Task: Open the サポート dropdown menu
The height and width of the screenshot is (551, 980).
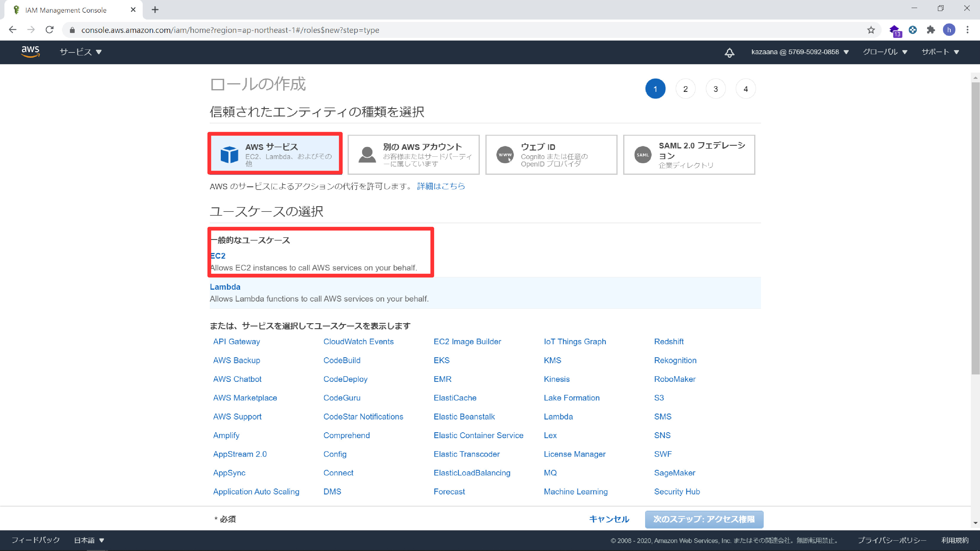Action: tap(940, 52)
